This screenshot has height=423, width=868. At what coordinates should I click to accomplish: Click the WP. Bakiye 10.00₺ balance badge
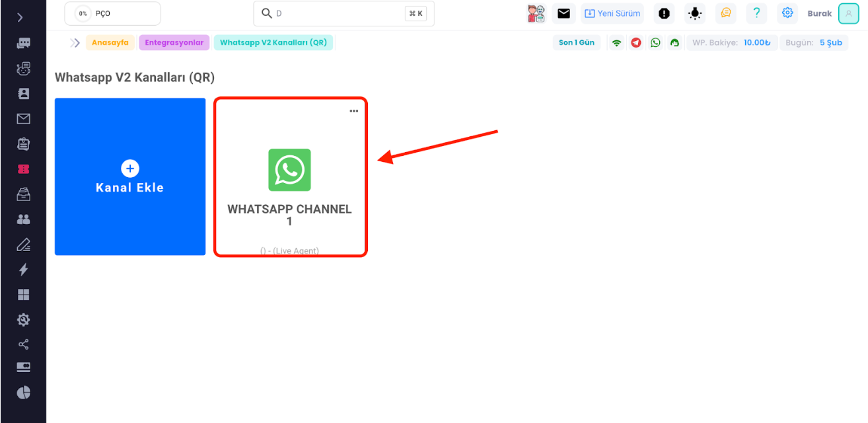[731, 43]
